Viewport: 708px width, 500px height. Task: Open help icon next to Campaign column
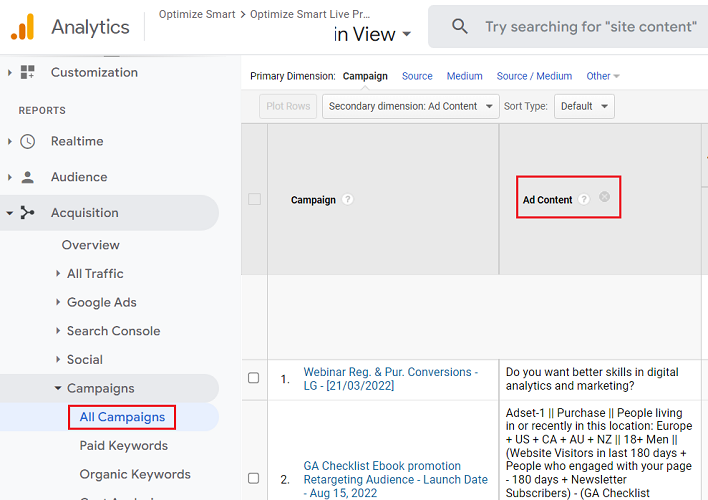[347, 199]
